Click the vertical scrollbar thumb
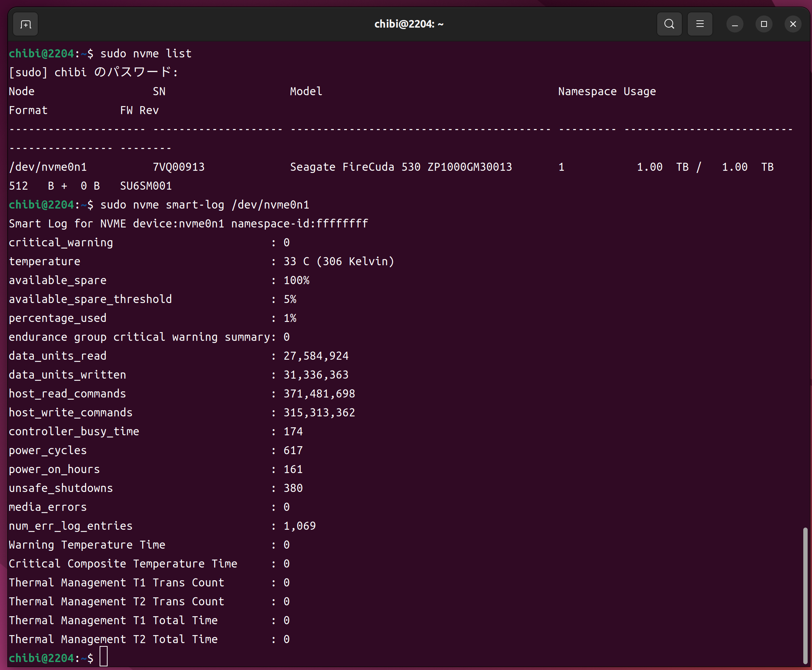Image resolution: width=812 pixels, height=670 pixels. click(x=805, y=595)
